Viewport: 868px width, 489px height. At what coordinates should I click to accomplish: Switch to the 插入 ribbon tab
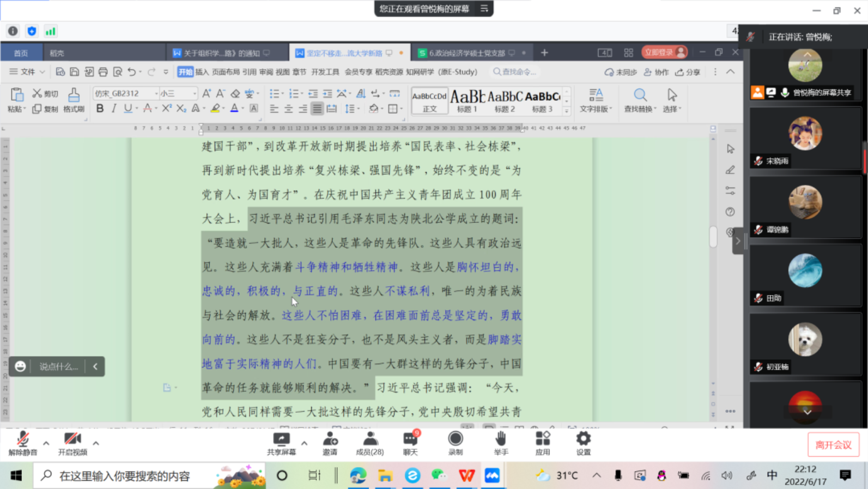click(202, 72)
